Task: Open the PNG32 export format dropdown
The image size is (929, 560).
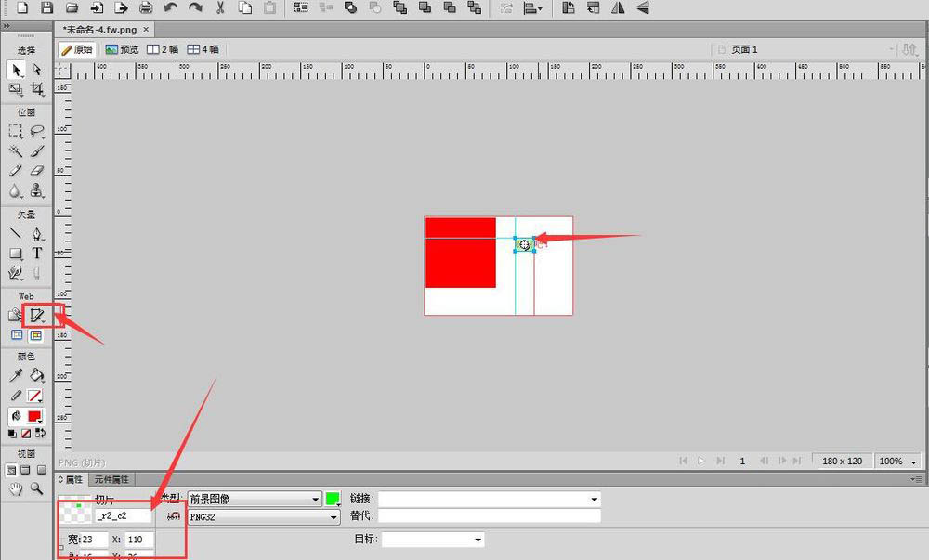Action: tap(264, 516)
